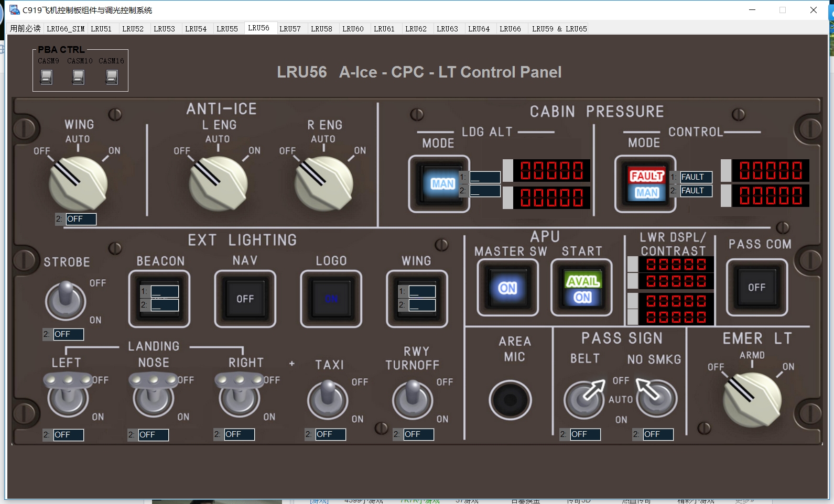
Task: Switch to the LRU60 tab
Action: coord(353,29)
